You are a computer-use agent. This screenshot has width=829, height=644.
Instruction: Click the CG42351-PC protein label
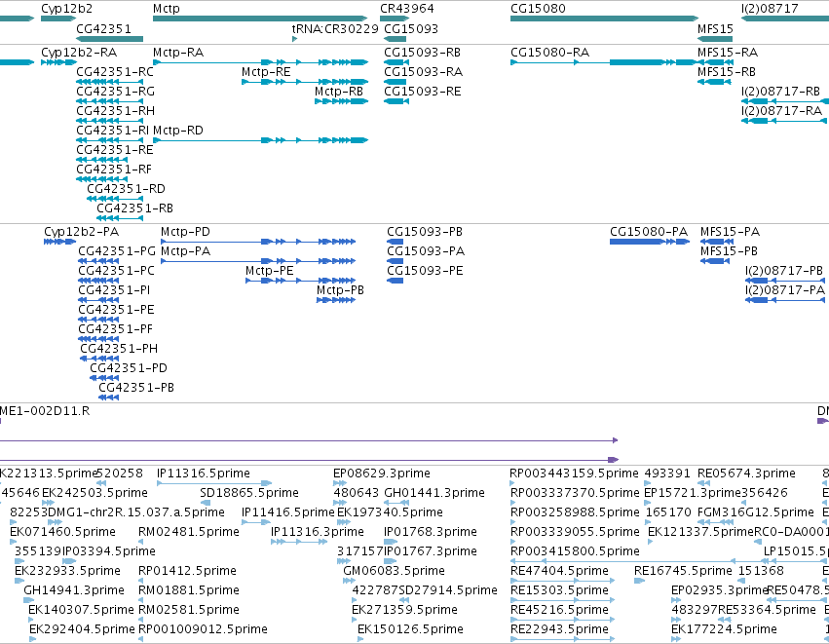tap(116, 271)
